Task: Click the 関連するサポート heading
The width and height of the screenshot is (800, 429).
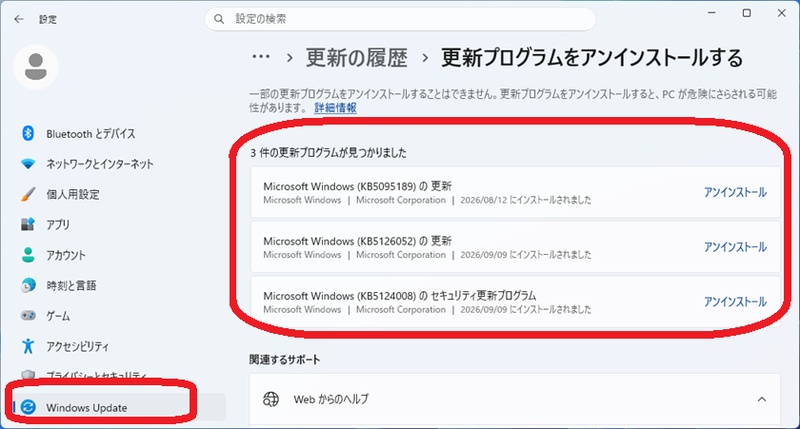Action: [285, 360]
